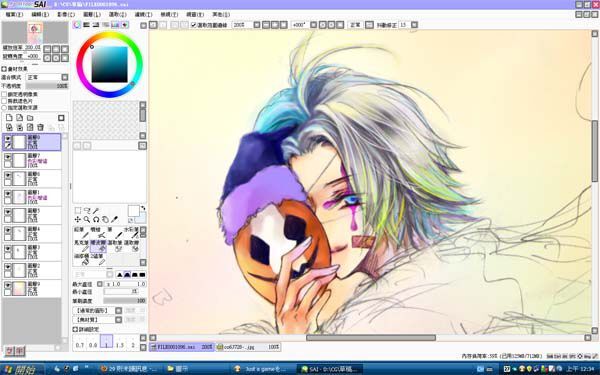Viewport: 600px width, 375px height.
Task: Select the move tool
Action: click(x=78, y=220)
